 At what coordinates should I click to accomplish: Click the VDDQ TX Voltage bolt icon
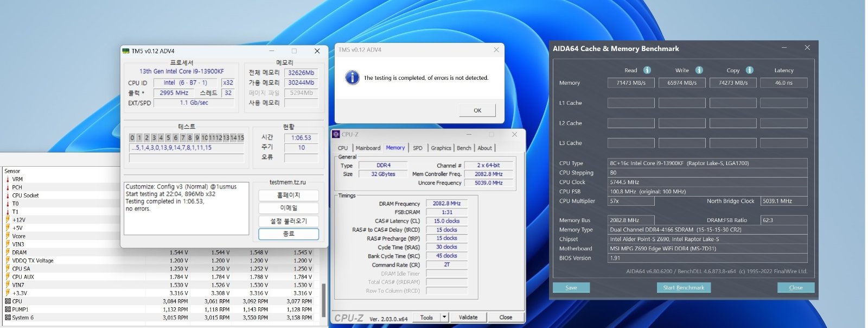click(8, 261)
